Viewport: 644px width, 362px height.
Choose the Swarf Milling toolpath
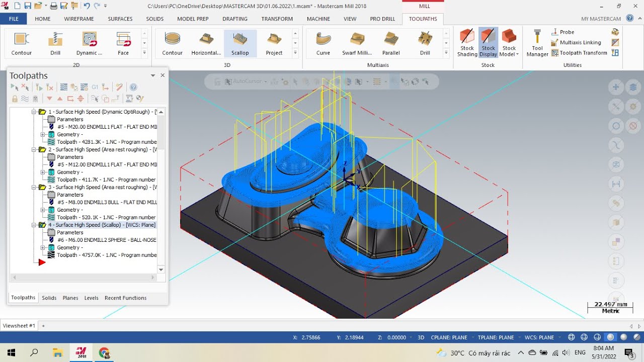coord(357,44)
